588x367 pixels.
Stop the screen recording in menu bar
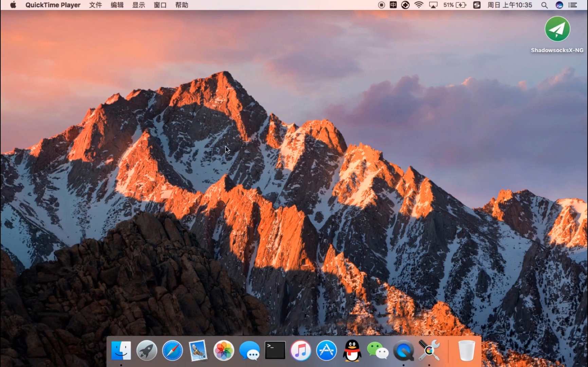tap(381, 5)
